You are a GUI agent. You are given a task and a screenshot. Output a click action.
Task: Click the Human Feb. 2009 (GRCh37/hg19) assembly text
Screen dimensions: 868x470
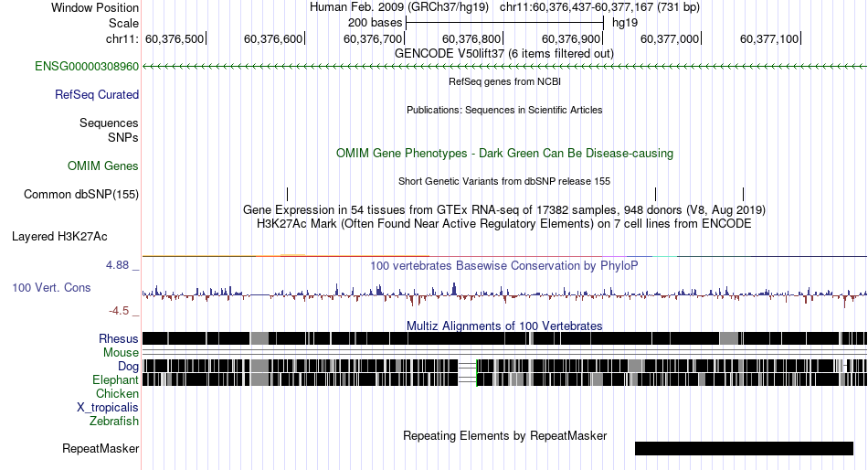[399, 7]
